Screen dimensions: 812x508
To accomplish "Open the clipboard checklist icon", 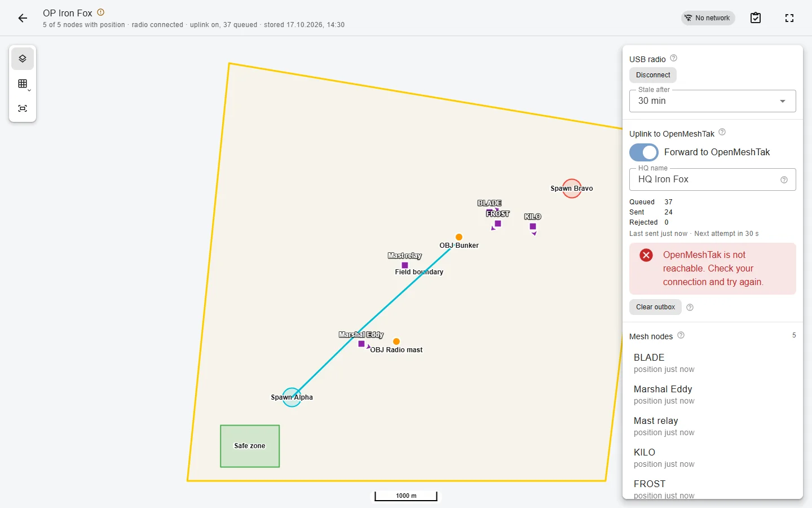I will coord(756,18).
